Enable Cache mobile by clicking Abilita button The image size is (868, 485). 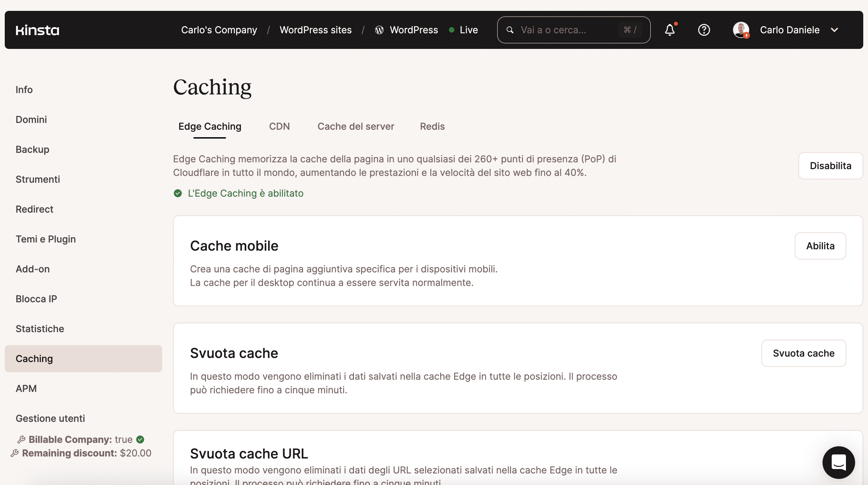[820, 245]
